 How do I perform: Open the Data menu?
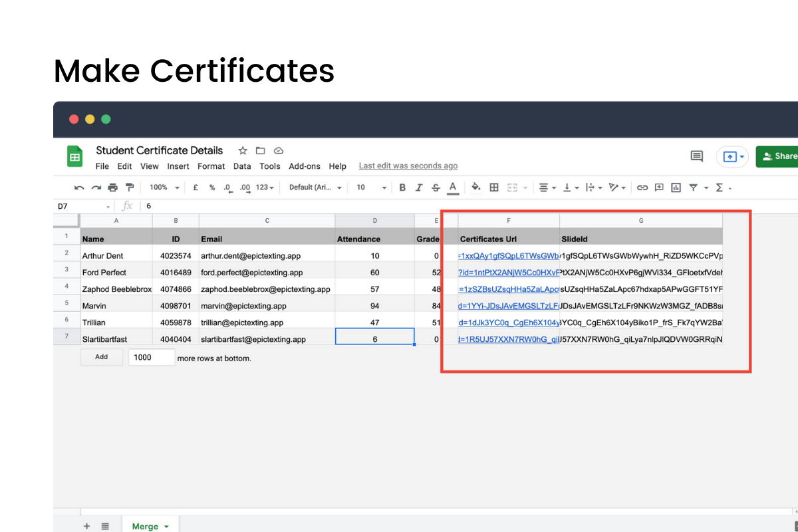click(x=241, y=166)
